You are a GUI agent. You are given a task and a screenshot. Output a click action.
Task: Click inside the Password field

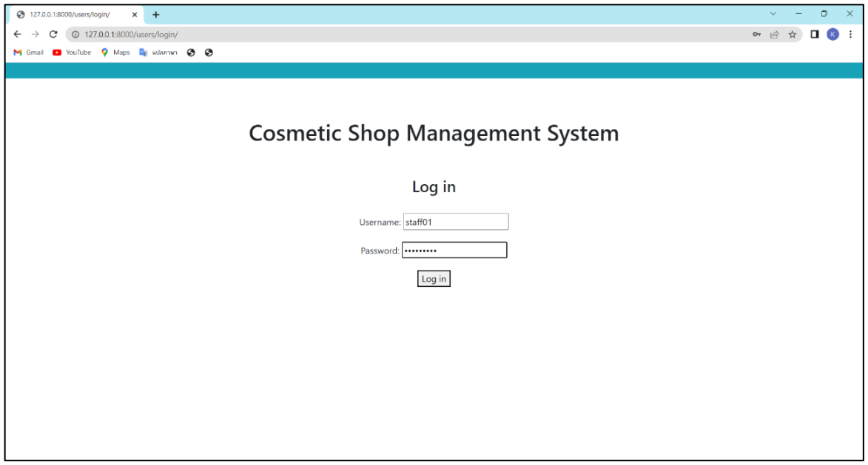tap(454, 250)
